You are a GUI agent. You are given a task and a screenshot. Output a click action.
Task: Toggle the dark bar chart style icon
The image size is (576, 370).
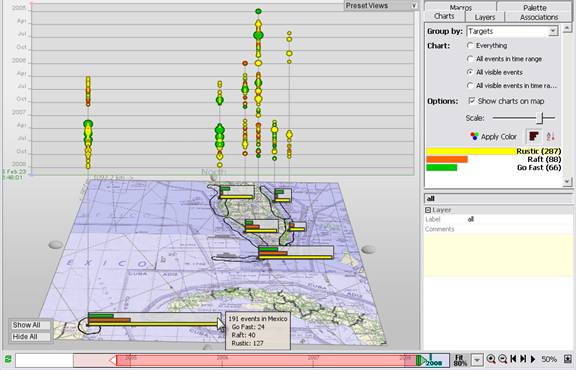point(534,136)
